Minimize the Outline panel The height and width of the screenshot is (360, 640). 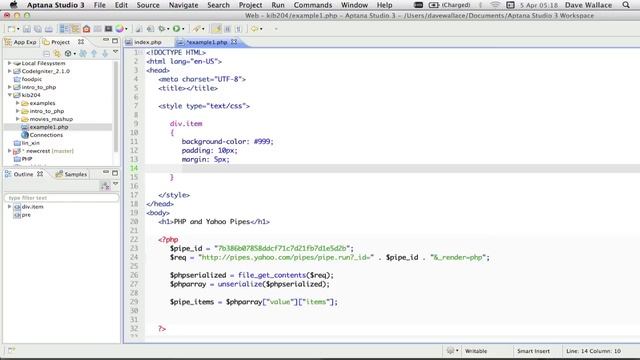pos(106,173)
